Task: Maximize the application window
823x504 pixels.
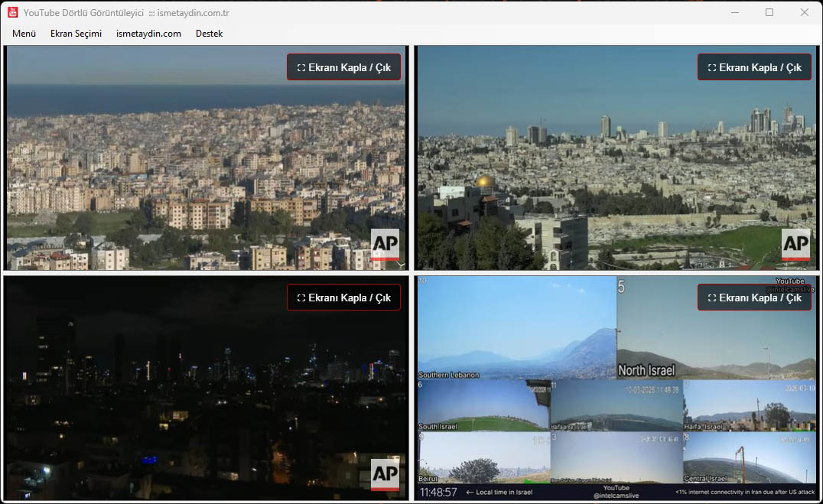Action: [769, 12]
